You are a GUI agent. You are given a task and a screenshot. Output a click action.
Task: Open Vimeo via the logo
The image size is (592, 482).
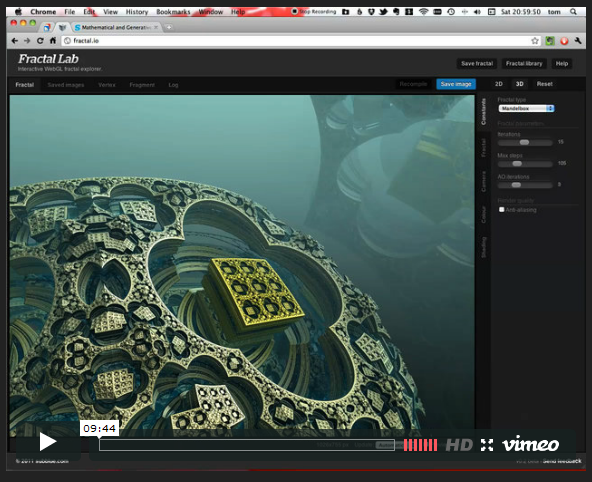(530, 445)
